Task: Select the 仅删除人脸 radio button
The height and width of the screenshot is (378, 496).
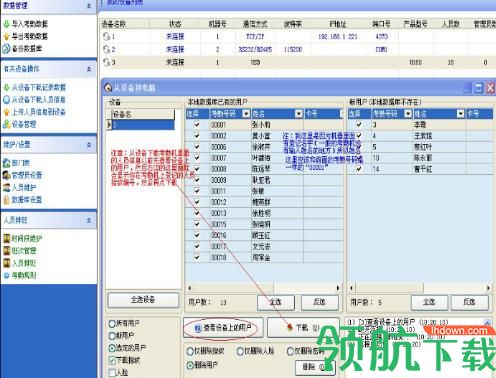Action: (240, 351)
